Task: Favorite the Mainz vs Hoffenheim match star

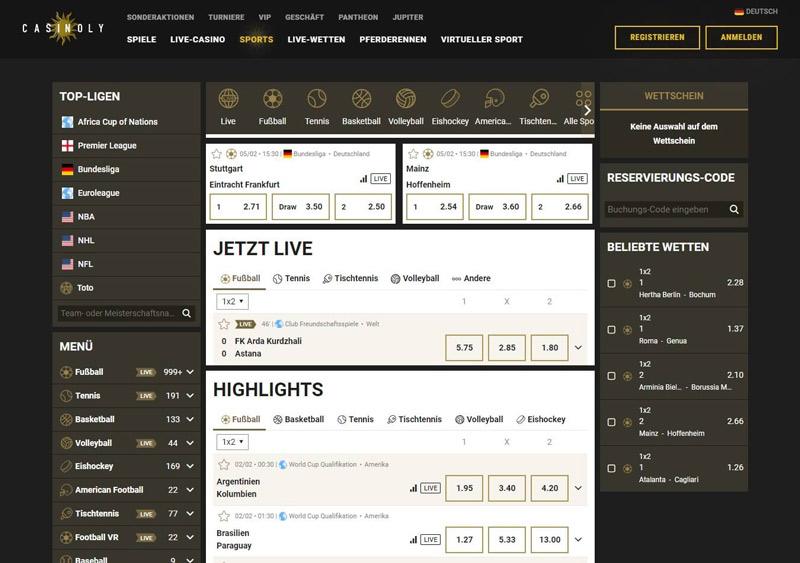Action: (x=413, y=154)
